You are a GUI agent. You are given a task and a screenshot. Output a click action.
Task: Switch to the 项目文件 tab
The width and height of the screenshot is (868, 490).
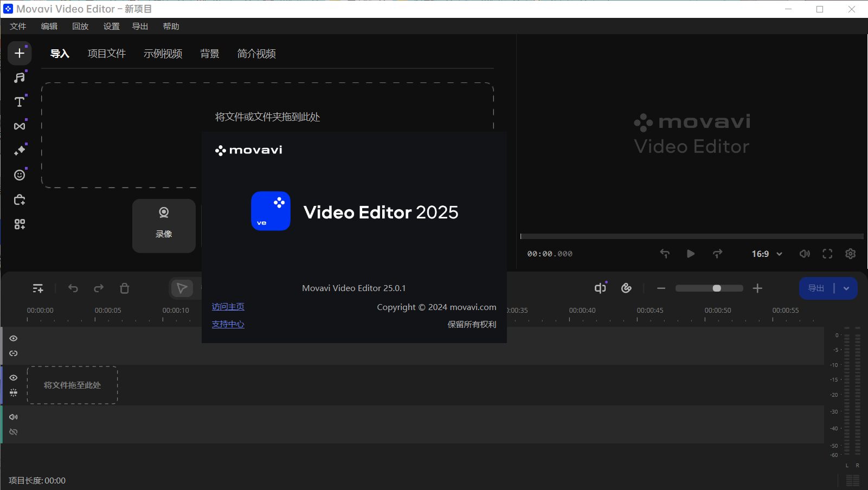click(x=107, y=54)
